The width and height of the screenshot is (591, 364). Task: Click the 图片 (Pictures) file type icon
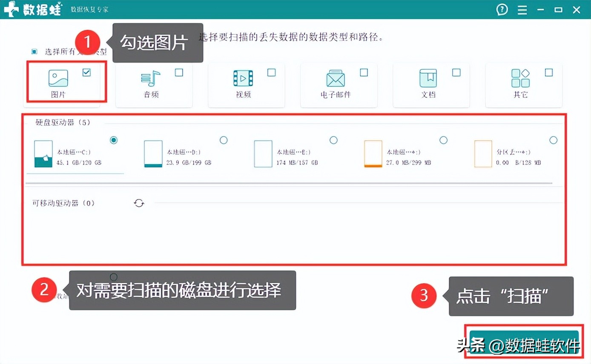pos(57,78)
